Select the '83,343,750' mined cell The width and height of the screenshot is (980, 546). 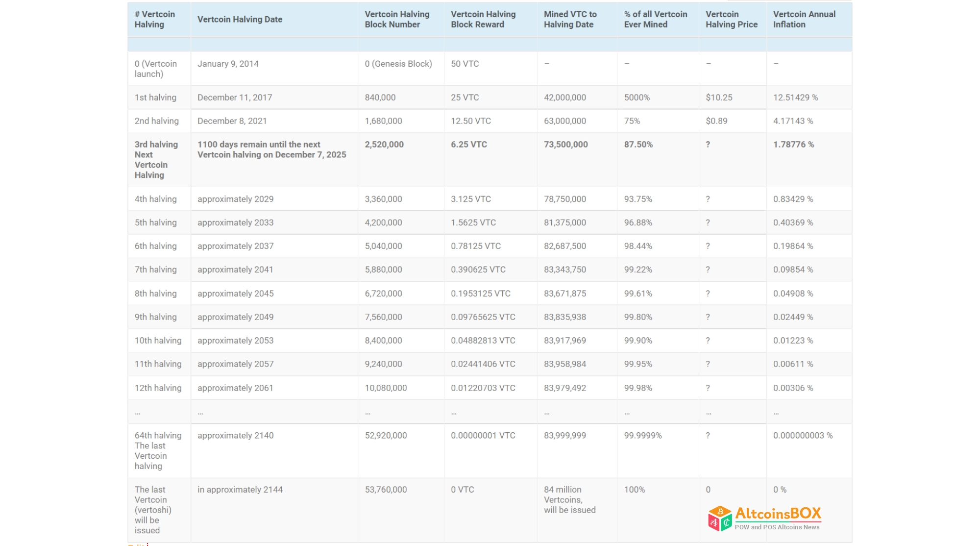pyautogui.click(x=565, y=270)
